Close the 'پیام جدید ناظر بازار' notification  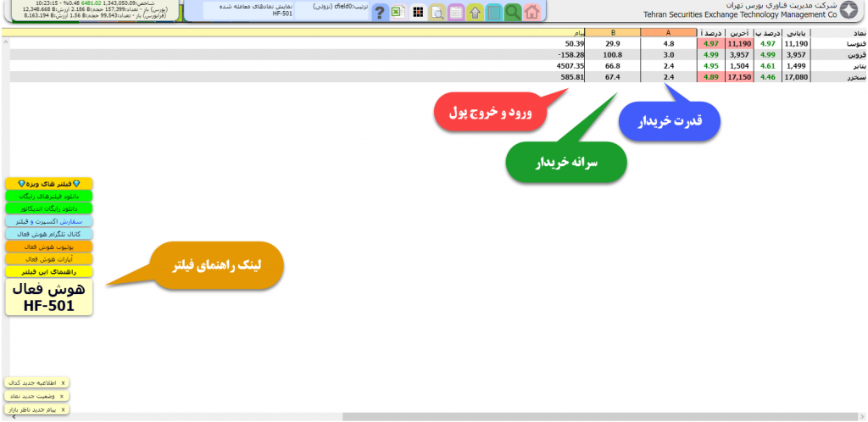tap(63, 410)
